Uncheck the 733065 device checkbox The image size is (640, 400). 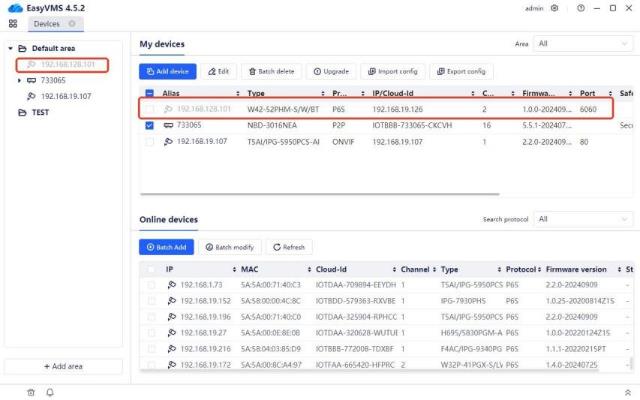pos(150,125)
